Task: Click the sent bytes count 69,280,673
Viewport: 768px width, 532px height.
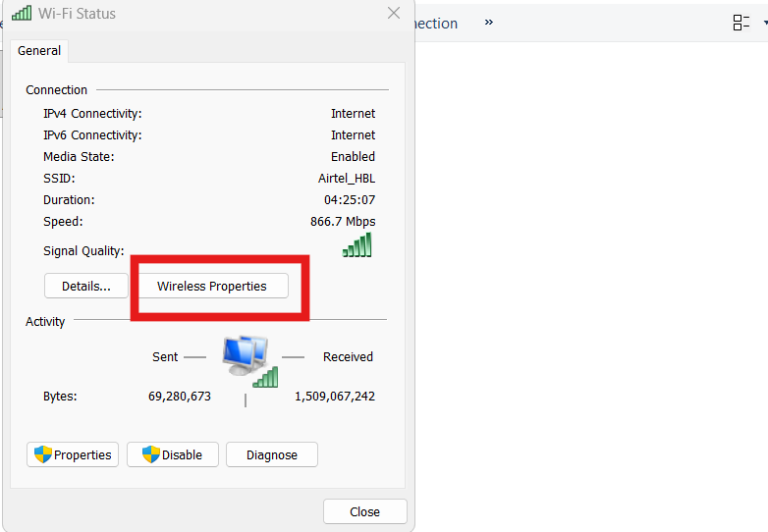Action: coord(178,397)
